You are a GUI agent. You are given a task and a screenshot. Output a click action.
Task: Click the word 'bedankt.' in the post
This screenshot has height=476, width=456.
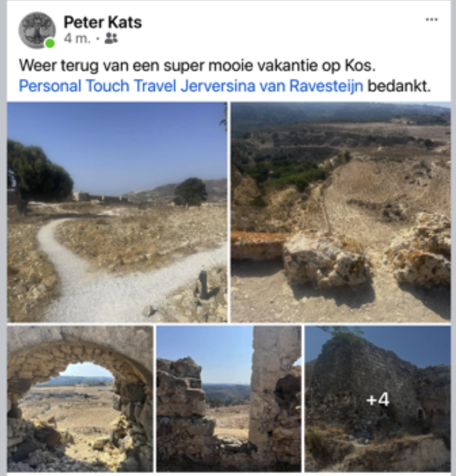pyautogui.click(x=399, y=86)
